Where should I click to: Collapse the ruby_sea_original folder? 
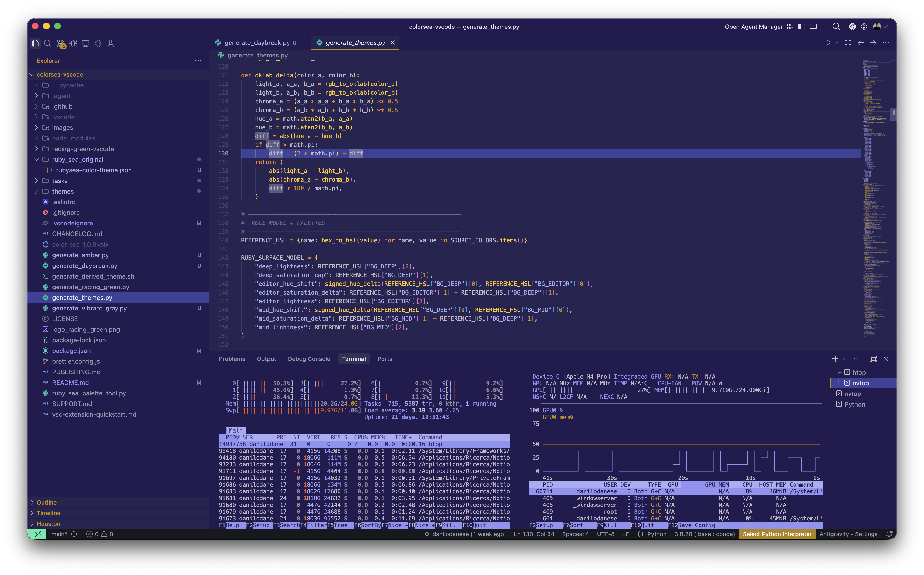36,159
